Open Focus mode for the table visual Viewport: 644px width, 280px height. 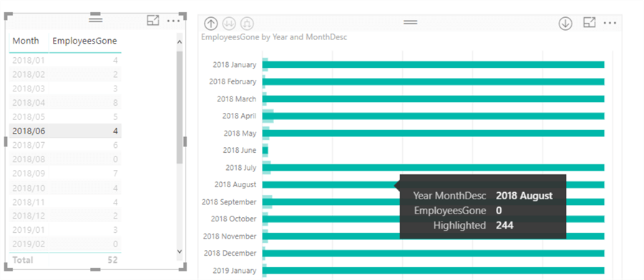(x=153, y=21)
